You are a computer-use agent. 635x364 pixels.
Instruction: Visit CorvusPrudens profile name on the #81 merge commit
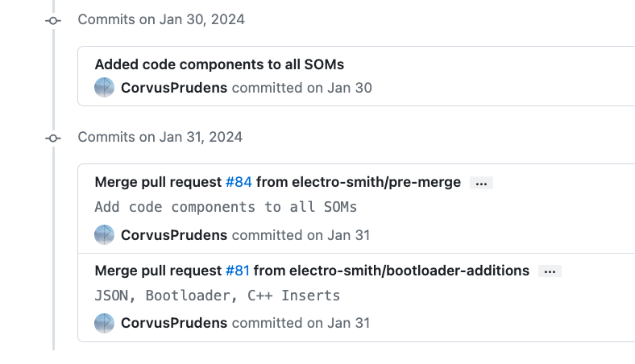[x=174, y=323]
